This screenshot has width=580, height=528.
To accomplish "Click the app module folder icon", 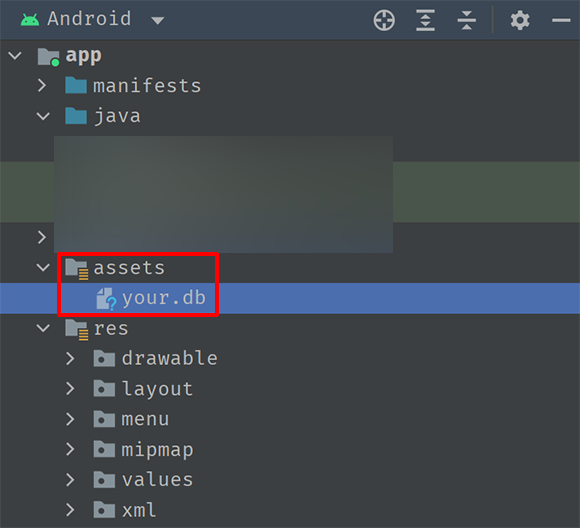I will [x=48, y=57].
